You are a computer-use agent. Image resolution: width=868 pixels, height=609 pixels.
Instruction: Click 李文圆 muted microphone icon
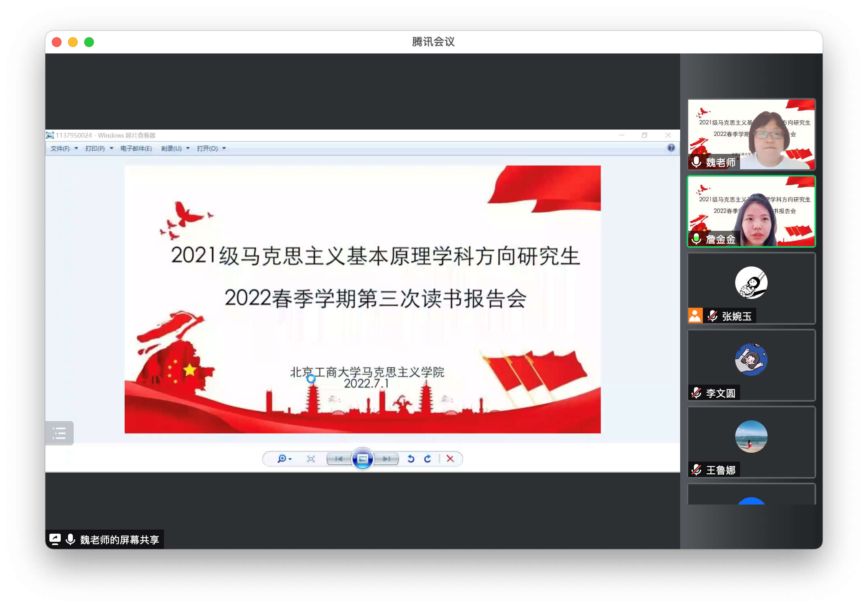coord(696,393)
